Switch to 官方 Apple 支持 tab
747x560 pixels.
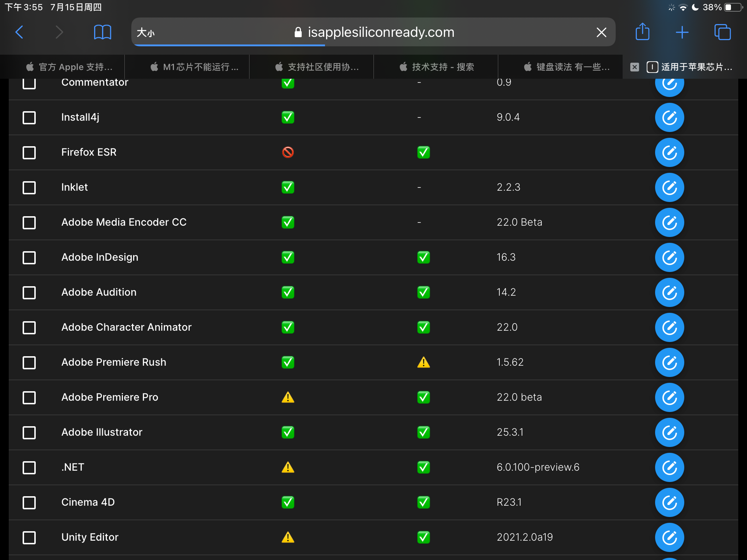pos(69,67)
